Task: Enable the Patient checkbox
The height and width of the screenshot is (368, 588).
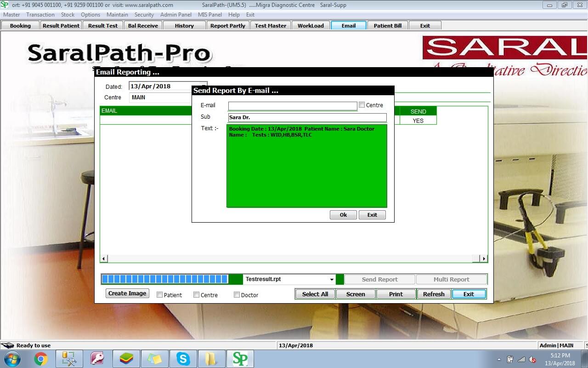Action: (x=160, y=295)
